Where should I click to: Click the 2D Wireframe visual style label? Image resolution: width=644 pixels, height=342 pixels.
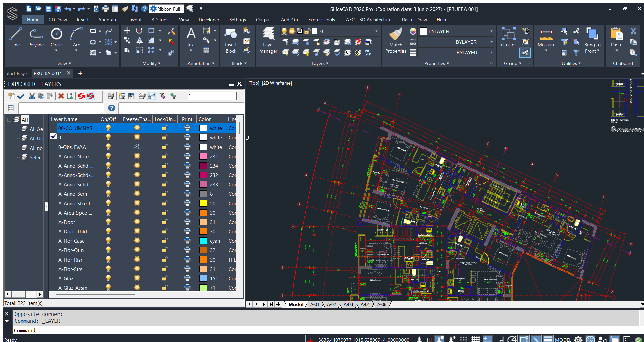[277, 83]
